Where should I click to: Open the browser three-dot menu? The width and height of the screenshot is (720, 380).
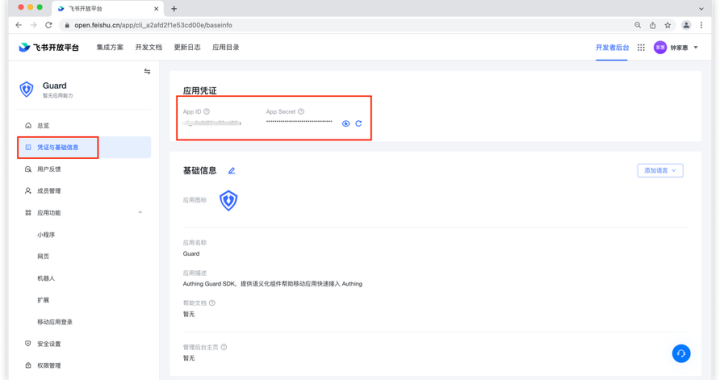[701, 25]
